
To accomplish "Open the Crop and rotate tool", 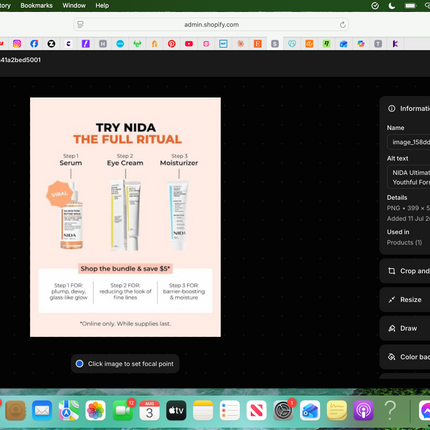I will click(405, 271).
